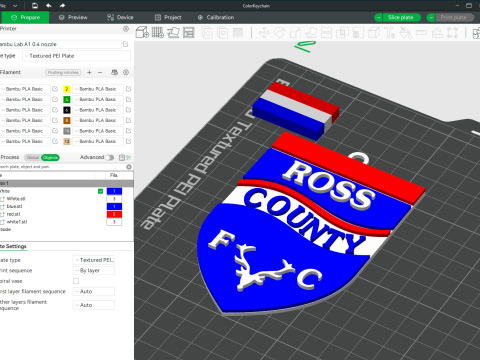Image resolution: width=480 pixels, height=360 pixels.
Task: Click filament 2 yellow color swatch
Action: pyautogui.click(x=67, y=89)
